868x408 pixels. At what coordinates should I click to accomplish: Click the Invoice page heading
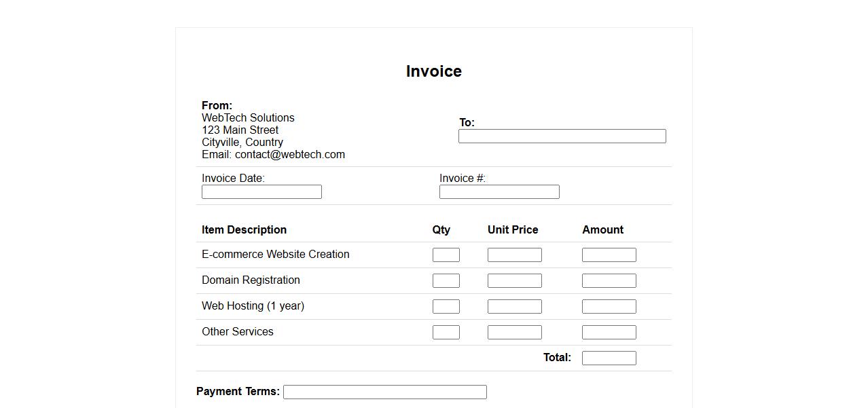click(433, 71)
